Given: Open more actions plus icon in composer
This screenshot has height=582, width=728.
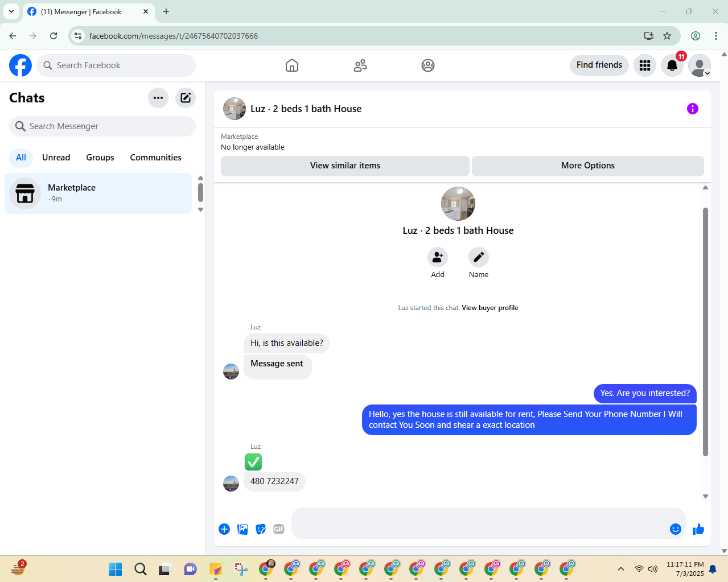Looking at the screenshot, I should [x=224, y=529].
